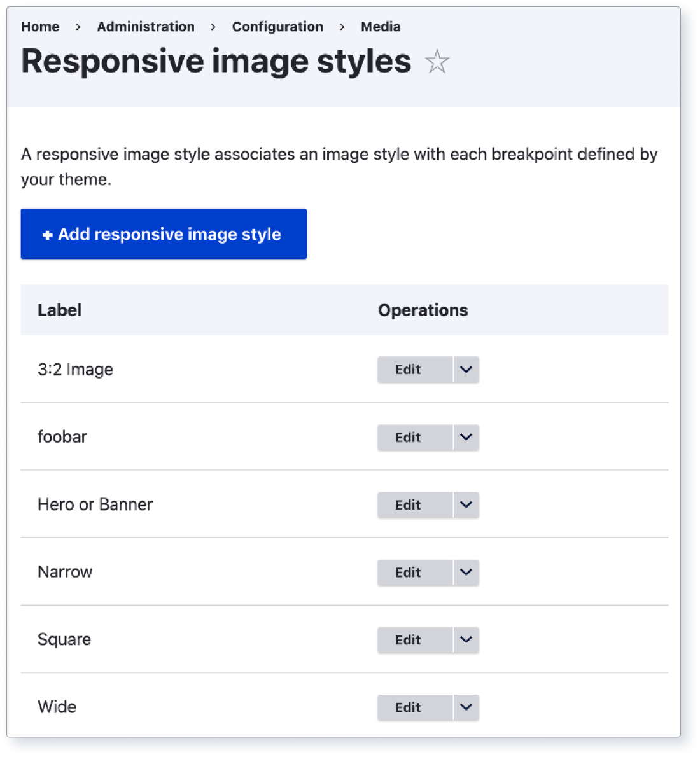700x757 pixels.
Task: Open the operations dropdown for Hero or Banner
Action: click(465, 505)
